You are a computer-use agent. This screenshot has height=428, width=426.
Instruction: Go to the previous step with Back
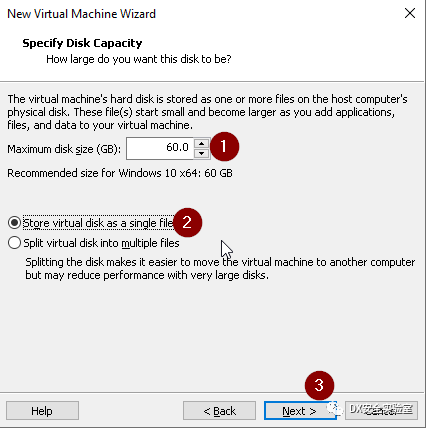(x=219, y=411)
